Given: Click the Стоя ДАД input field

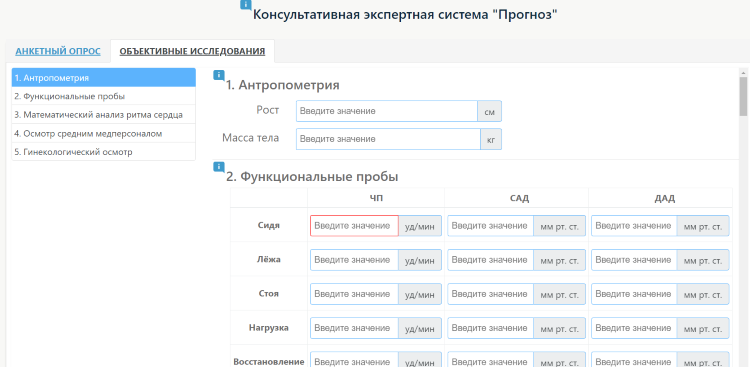Looking at the screenshot, I should (634, 294).
